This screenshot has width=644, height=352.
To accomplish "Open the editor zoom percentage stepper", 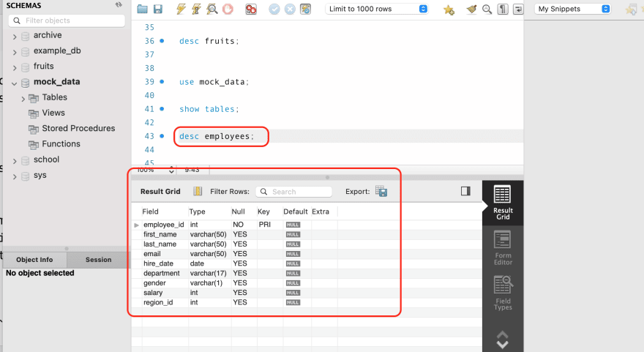I will (171, 170).
